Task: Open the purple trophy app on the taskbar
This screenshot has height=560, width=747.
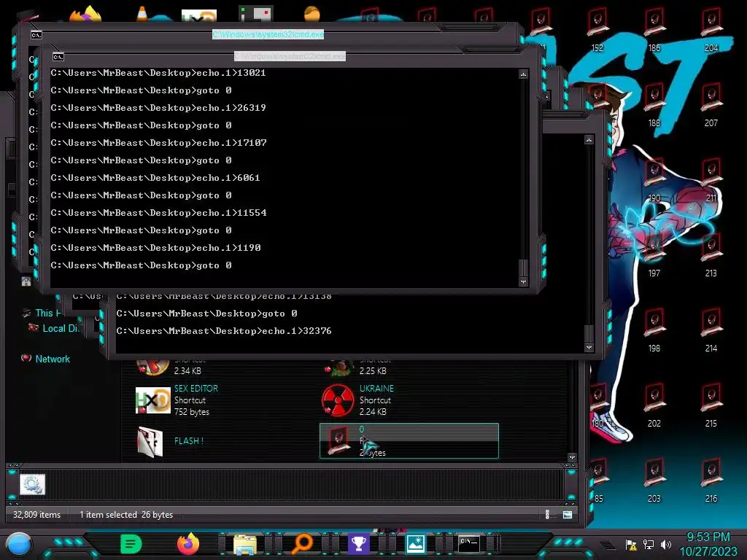Action: tap(358, 544)
